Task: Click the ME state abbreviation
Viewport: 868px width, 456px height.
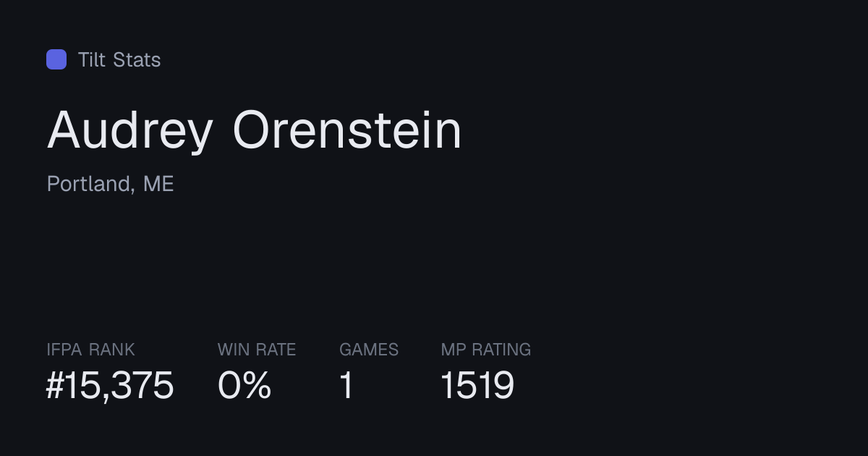Action: tap(158, 184)
